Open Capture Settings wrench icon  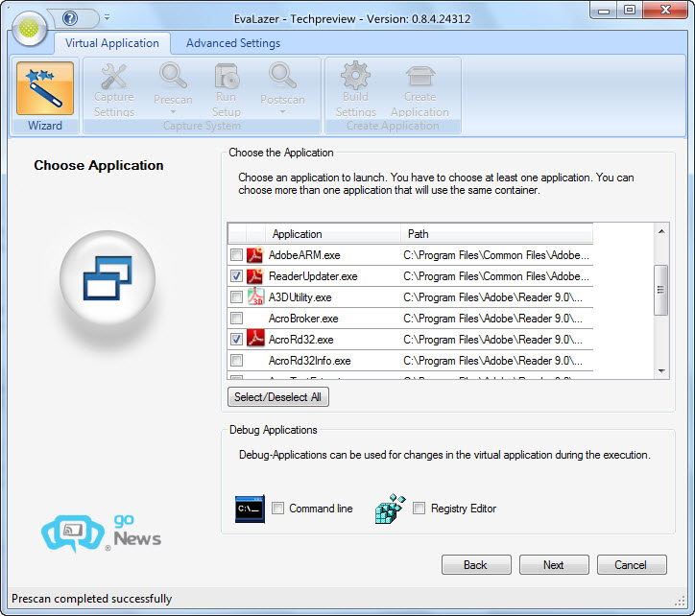pyautogui.click(x=114, y=76)
